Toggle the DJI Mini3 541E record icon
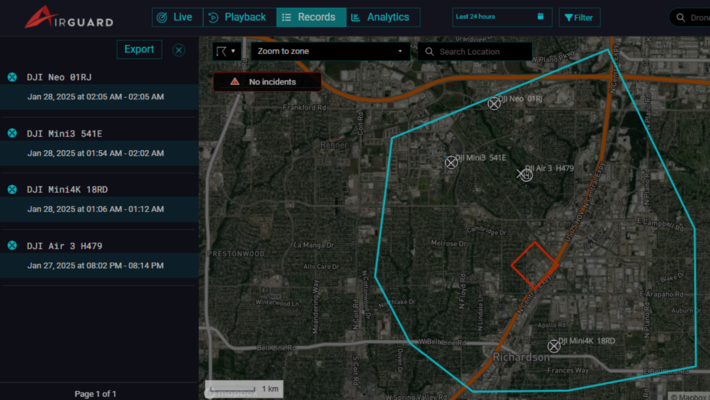The width and height of the screenshot is (710, 400). click(12, 133)
